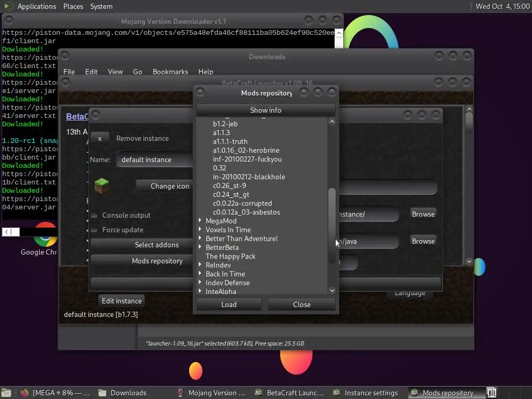Click Mojang Version Downloader scroll-up arrow
532x399 pixels.
pyautogui.click(x=339, y=33)
